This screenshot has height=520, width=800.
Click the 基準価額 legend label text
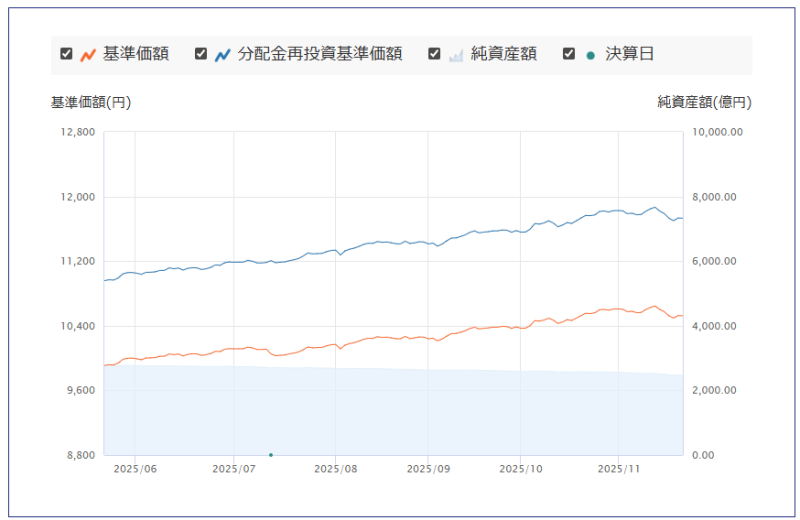(x=136, y=54)
